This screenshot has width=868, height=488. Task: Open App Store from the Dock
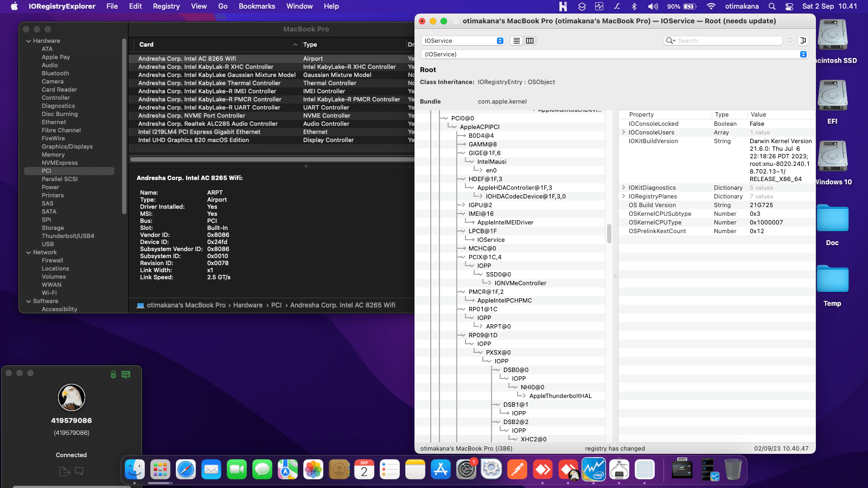441,470
